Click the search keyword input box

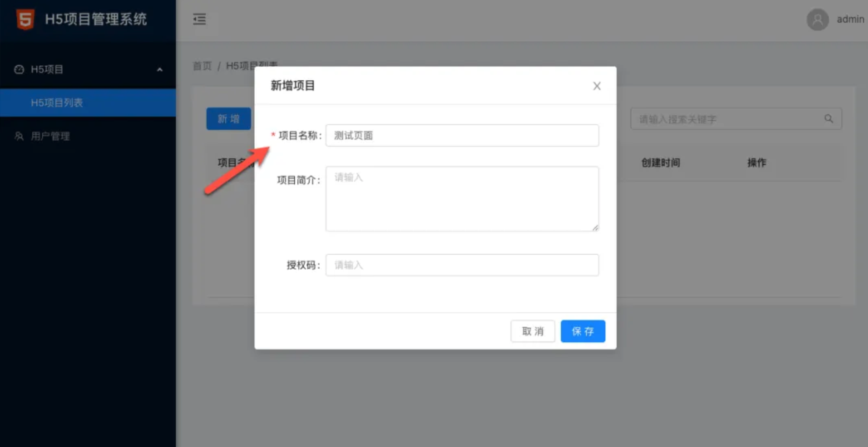[x=725, y=119]
